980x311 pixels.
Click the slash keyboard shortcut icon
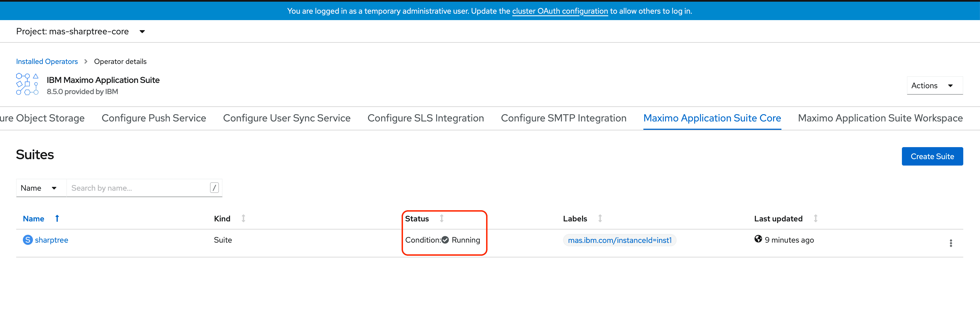(214, 188)
